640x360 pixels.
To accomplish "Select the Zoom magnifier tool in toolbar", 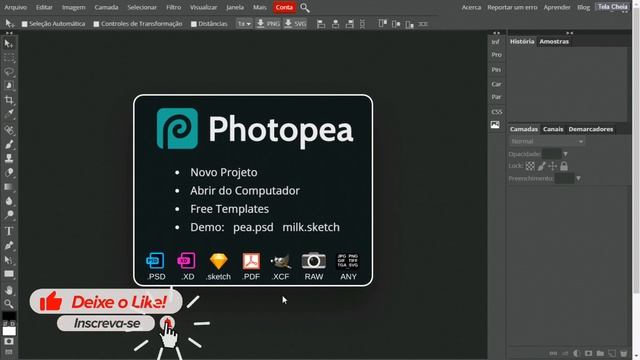I will 9,304.
